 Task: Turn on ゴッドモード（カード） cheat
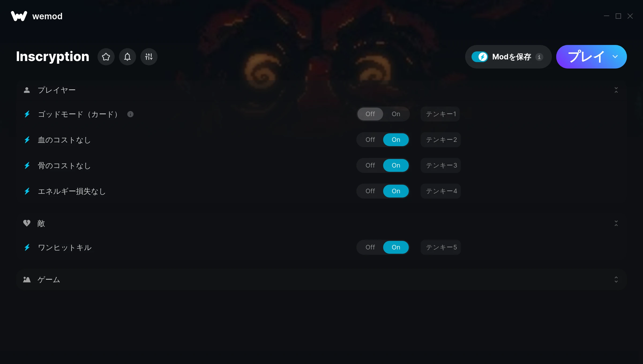pos(396,114)
